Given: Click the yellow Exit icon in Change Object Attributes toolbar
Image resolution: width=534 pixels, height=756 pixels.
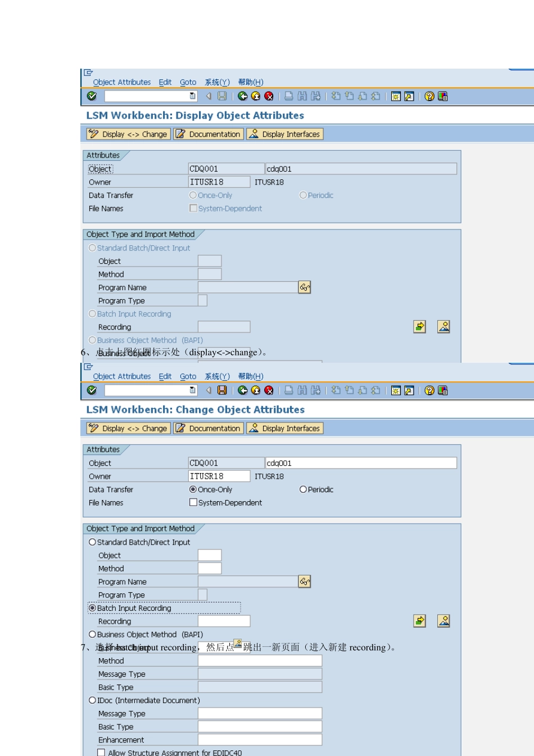Looking at the screenshot, I should (x=256, y=390).
